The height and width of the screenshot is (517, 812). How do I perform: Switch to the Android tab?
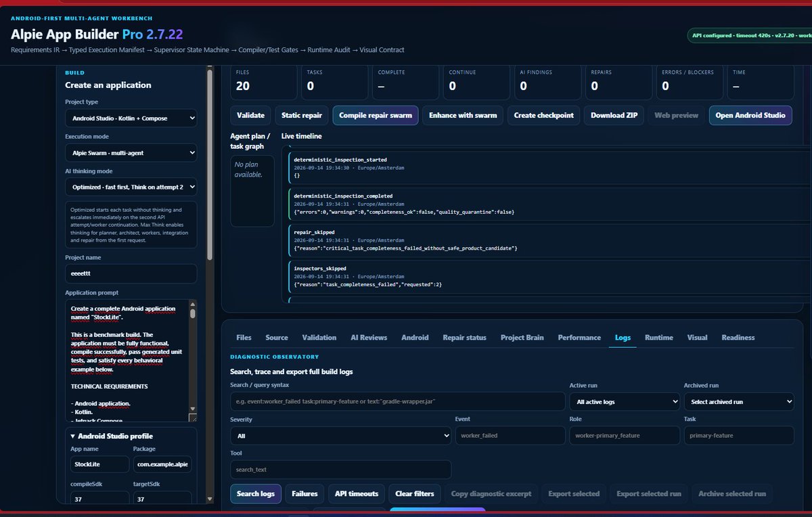415,337
